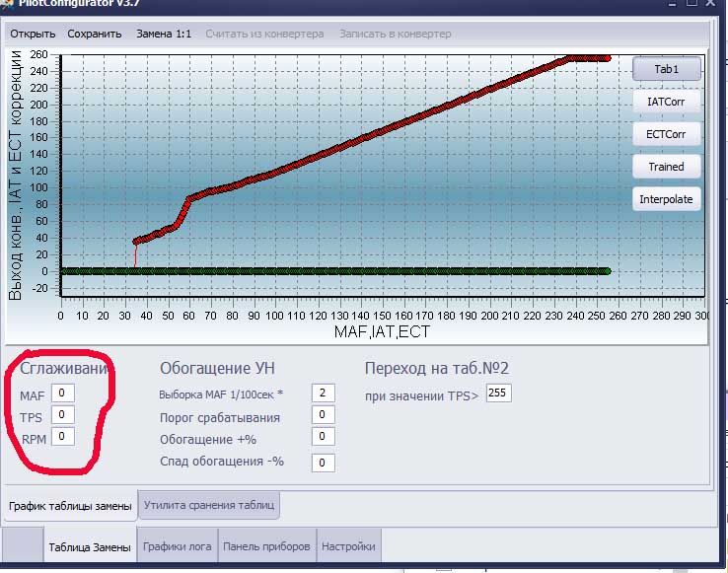Click the Tab1 button
728x573 pixels.
(x=666, y=69)
